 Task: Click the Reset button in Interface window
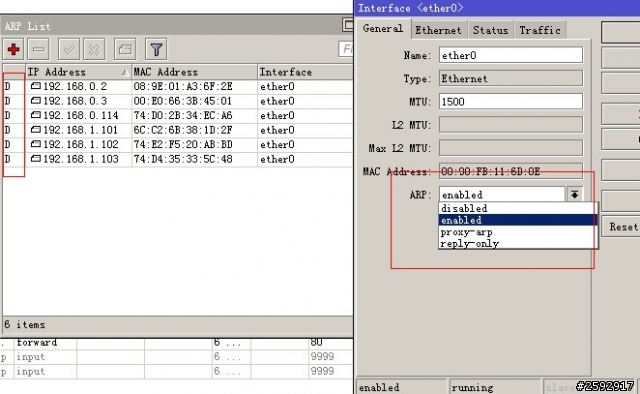[620, 227]
